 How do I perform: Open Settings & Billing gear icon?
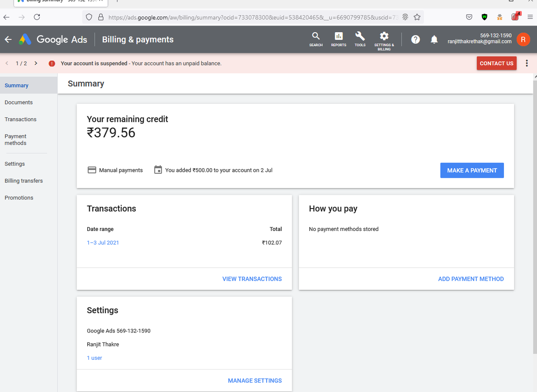coord(384,41)
